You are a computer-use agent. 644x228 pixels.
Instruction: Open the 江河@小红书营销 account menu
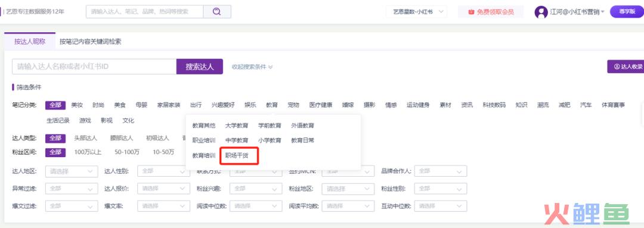click(x=577, y=12)
